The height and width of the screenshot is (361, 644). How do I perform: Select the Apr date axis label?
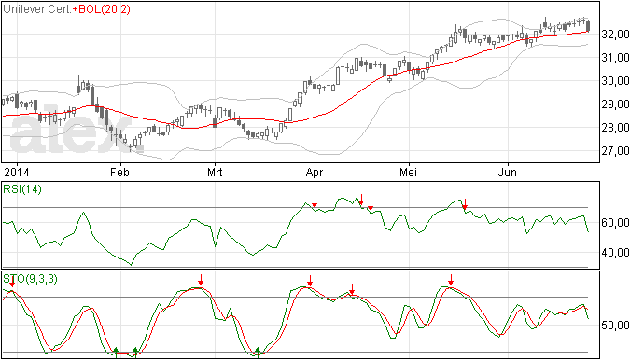tap(315, 172)
